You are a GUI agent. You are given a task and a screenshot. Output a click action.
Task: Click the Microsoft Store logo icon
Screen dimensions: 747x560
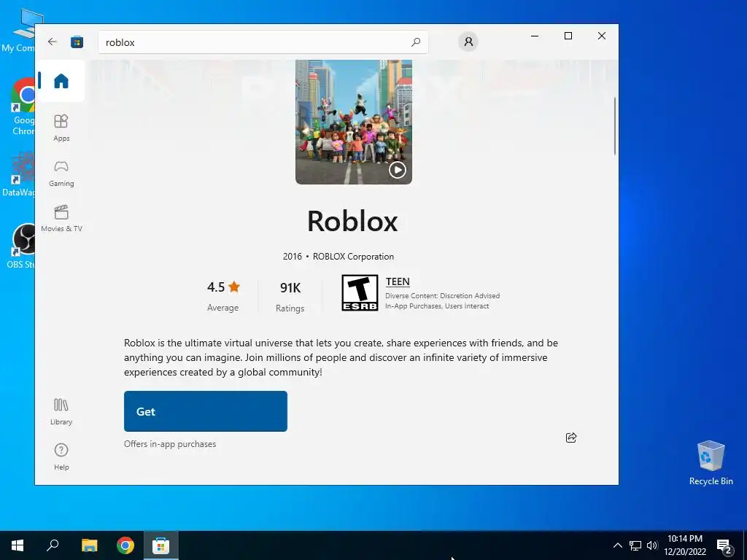[77, 42]
